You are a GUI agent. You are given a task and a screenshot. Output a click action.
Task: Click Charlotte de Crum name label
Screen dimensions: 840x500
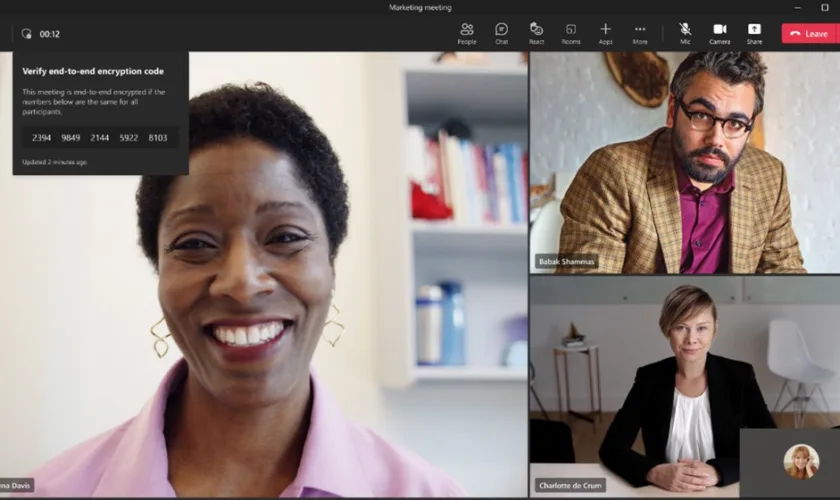pyautogui.click(x=570, y=485)
